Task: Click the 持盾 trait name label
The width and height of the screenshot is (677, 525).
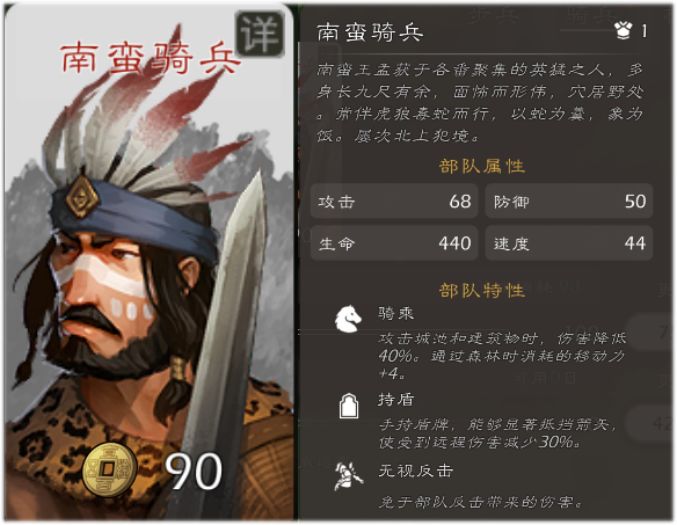Action: click(x=396, y=400)
